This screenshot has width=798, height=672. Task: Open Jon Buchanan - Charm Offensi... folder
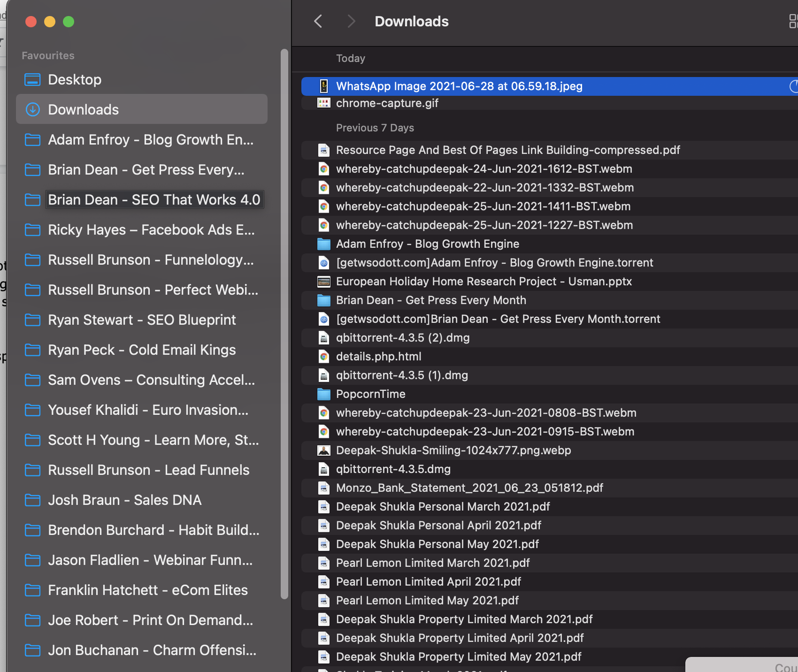click(x=142, y=650)
